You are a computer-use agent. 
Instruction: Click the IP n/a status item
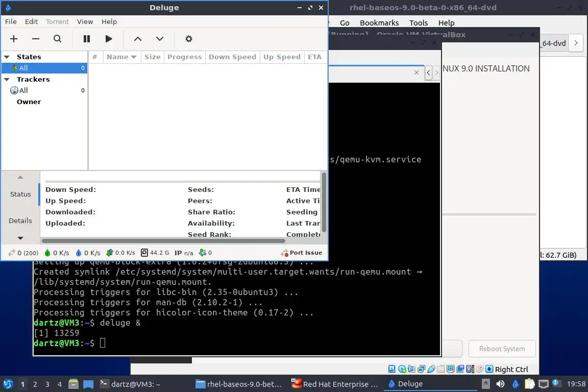(184, 253)
